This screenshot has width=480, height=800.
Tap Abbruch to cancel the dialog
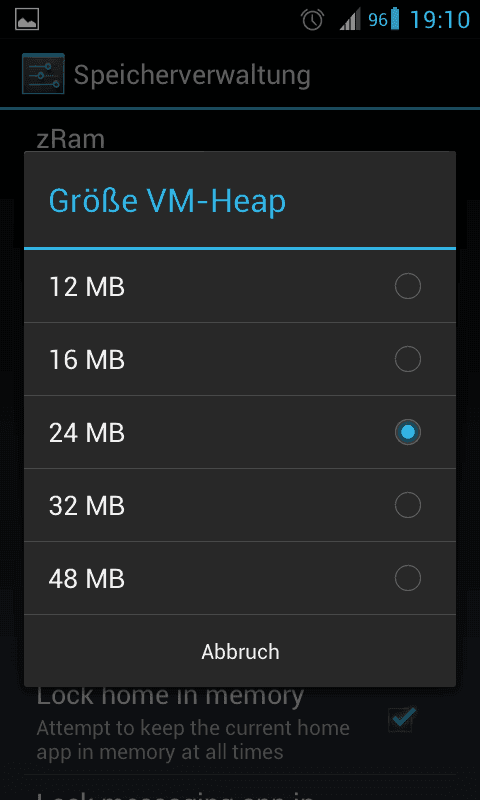(x=240, y=652)
